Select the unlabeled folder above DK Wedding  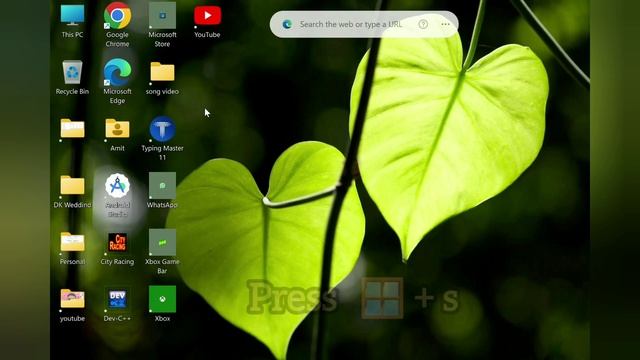[72, 129]
